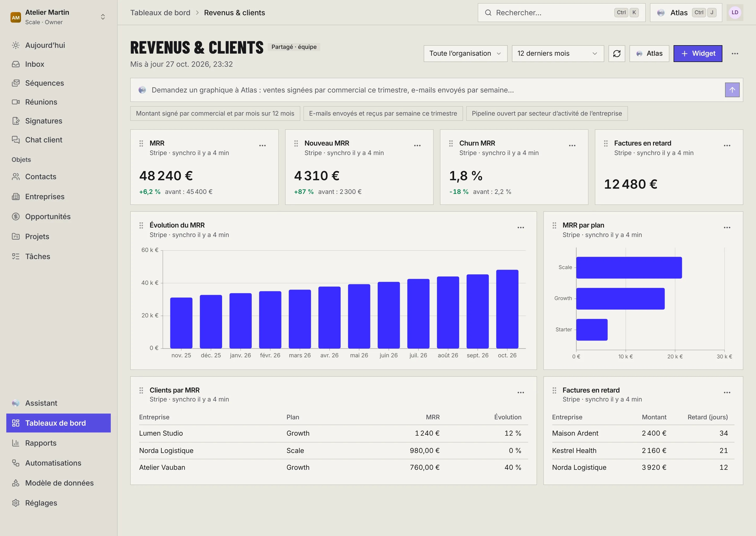Click the Réglages gear icon
The width and height of the screenshot is (756, 536).
(15, 503)
